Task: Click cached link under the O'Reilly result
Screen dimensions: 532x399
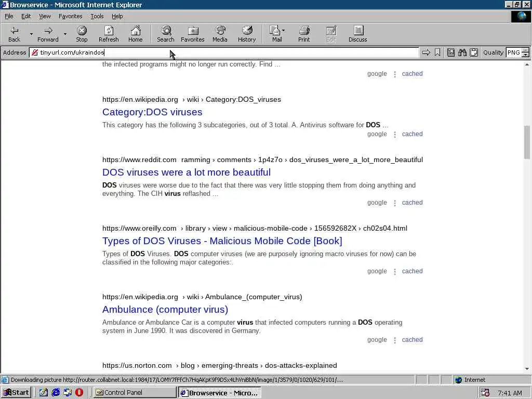Action: pyautogui.click(x=412, y=271)
